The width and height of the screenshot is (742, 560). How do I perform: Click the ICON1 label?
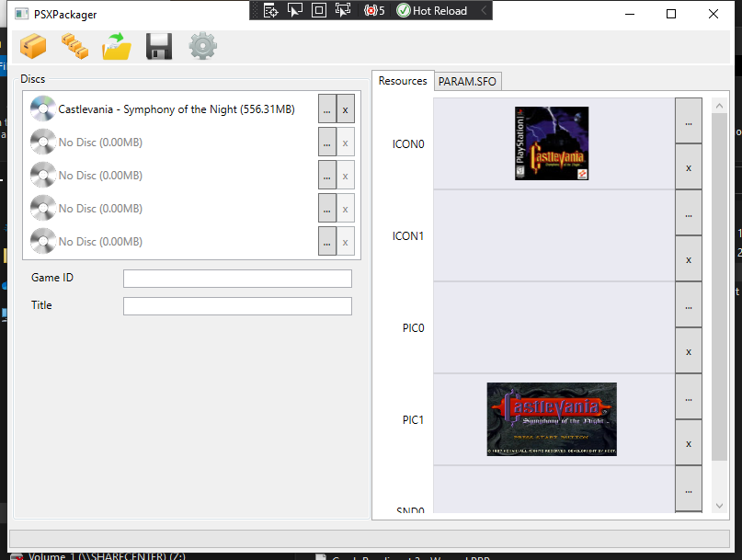point(408,235)
